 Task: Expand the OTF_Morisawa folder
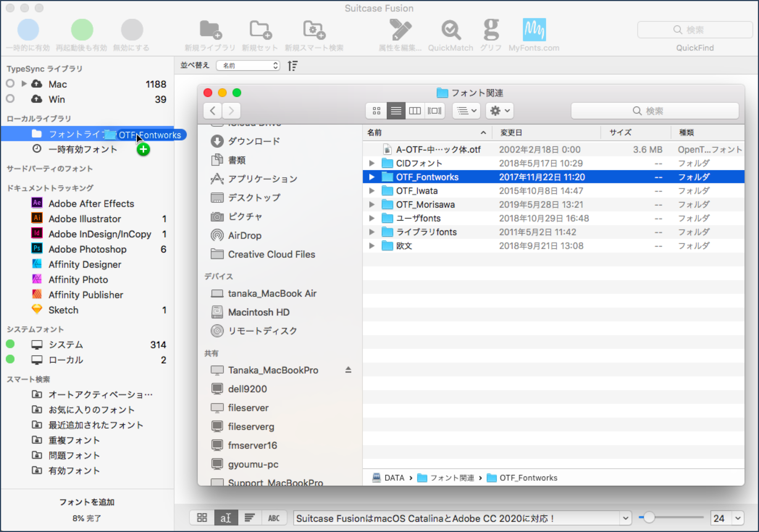[372, 204]
